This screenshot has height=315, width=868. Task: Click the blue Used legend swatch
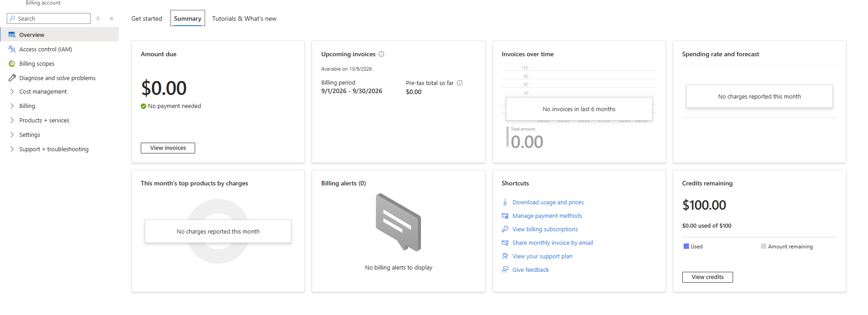(686, 246)
